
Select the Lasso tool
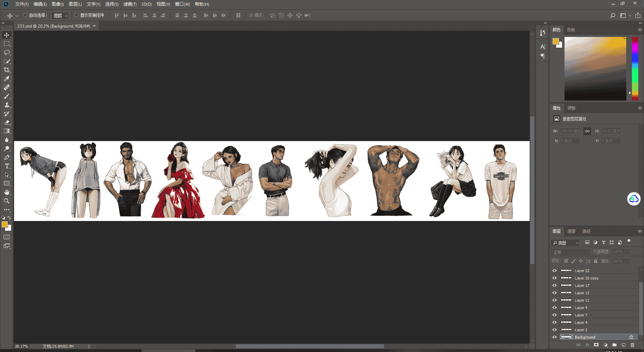[7, 53]
